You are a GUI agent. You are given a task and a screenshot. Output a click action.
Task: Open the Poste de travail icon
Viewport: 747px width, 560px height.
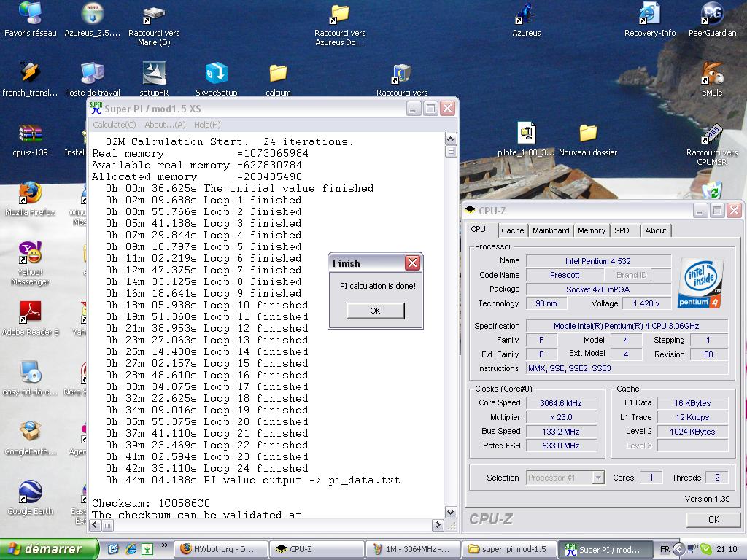click(93, 79)
